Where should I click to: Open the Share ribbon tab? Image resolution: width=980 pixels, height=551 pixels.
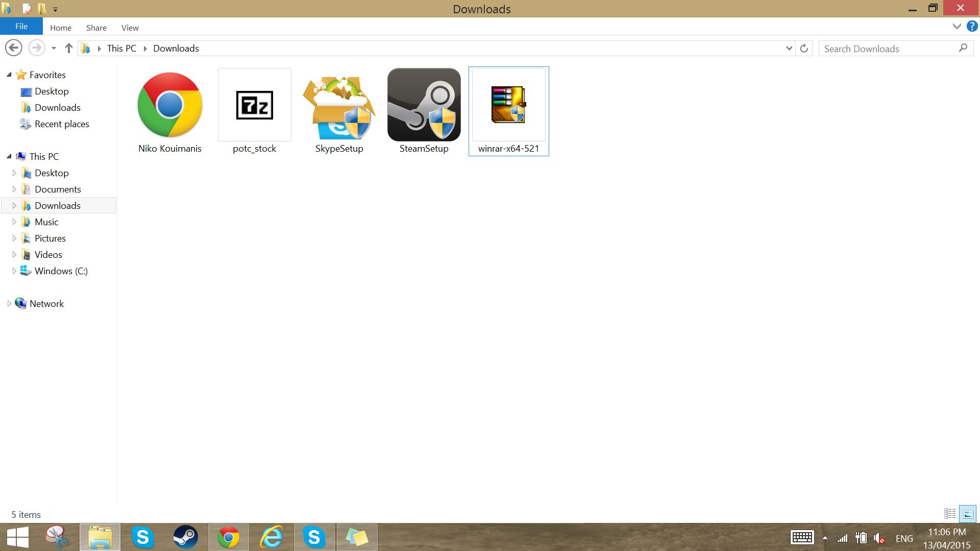point(96,28)
